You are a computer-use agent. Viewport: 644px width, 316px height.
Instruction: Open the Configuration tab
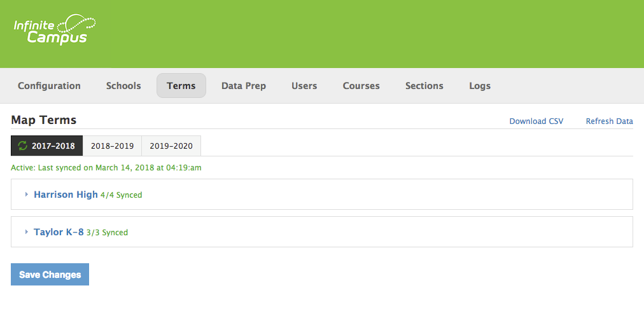[x=49, y=86]
